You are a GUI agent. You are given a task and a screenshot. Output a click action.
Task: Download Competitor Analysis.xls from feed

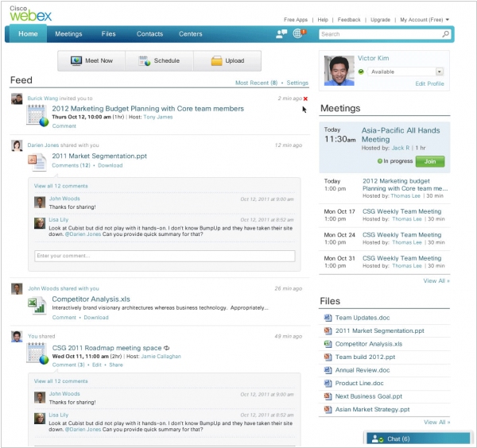click(96, 317)
